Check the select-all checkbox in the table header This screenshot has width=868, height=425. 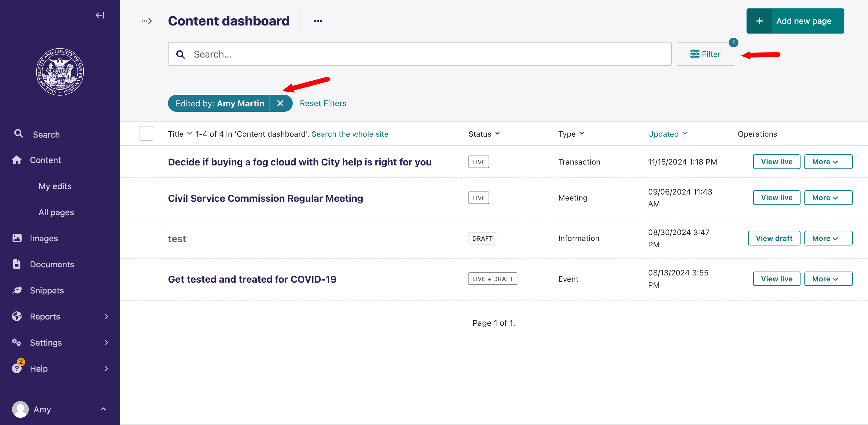[146, 134]
